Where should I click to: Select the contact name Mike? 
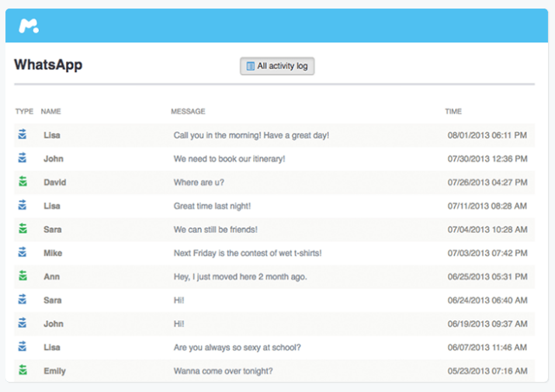point(53,253)
